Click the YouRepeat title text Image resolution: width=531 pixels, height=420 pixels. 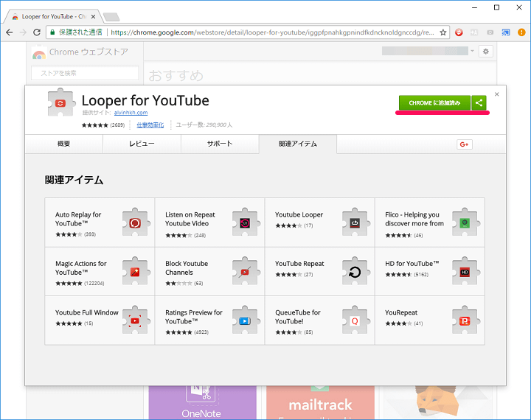point(401,312)
